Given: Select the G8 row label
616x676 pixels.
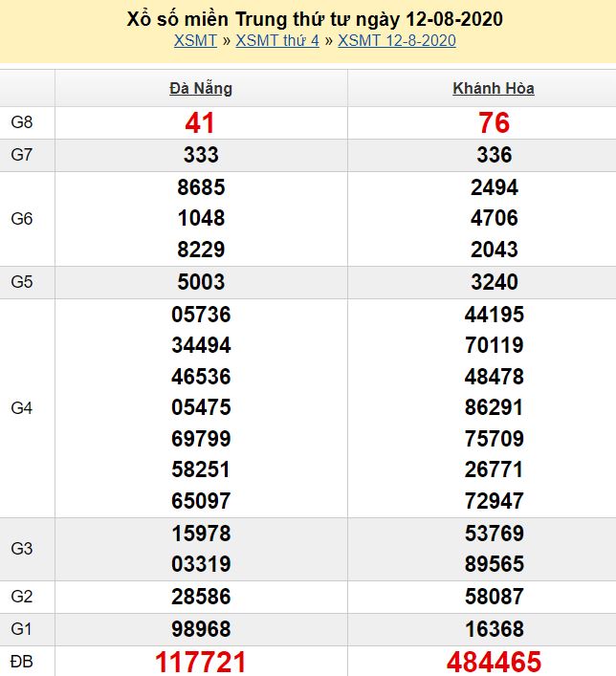Looking at the screenshot, I should click(22, 122).
